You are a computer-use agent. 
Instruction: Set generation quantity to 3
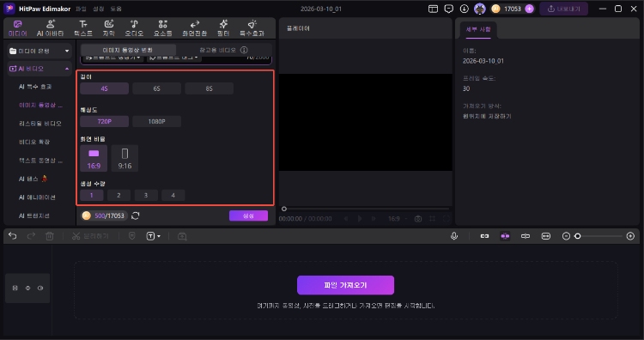(x=146, y=195)
